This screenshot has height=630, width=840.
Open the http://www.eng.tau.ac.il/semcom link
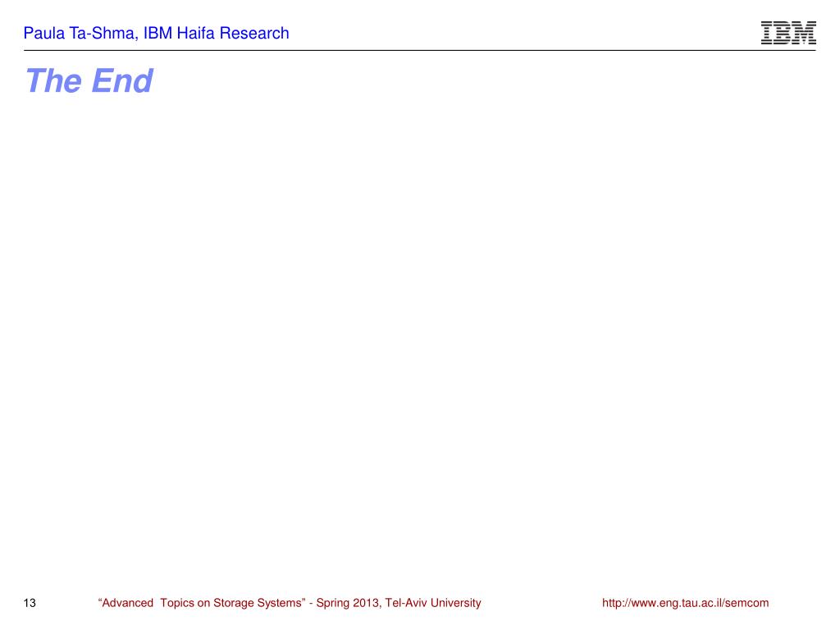(685, 603)
